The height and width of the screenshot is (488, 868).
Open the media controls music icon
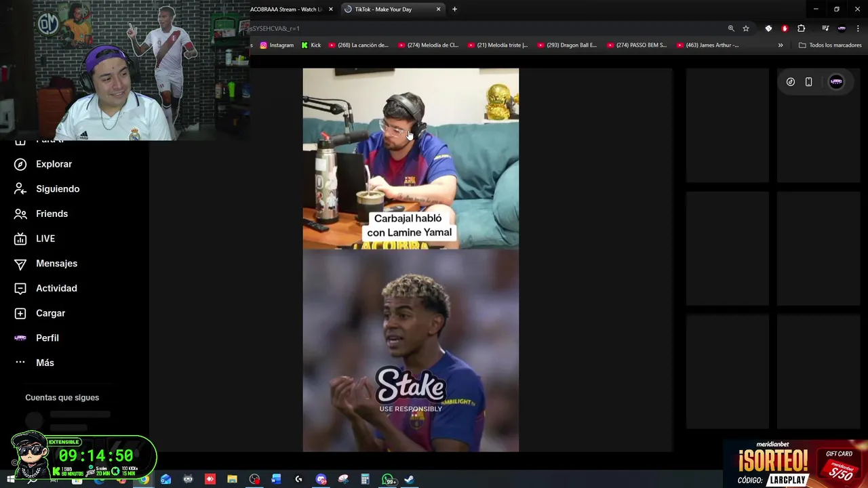825,28
